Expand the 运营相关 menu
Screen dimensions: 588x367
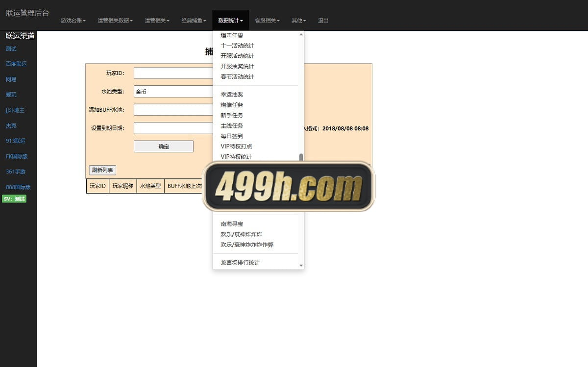click(x=157, y=21)
